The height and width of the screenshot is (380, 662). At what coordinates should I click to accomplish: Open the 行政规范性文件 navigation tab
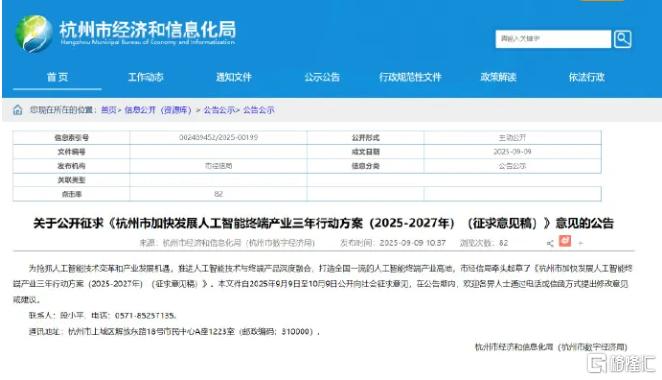coord(410,77)
